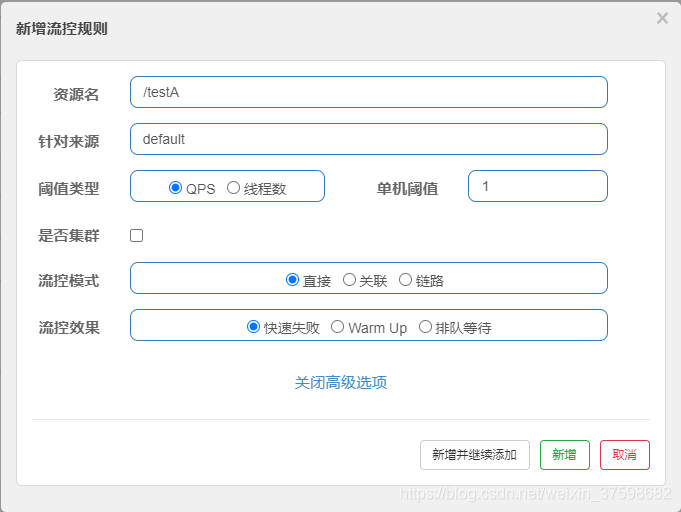The width and height of the screenshot is (681, 512).
Task: Click the 流控模式 label
Action: coord(69,281)
